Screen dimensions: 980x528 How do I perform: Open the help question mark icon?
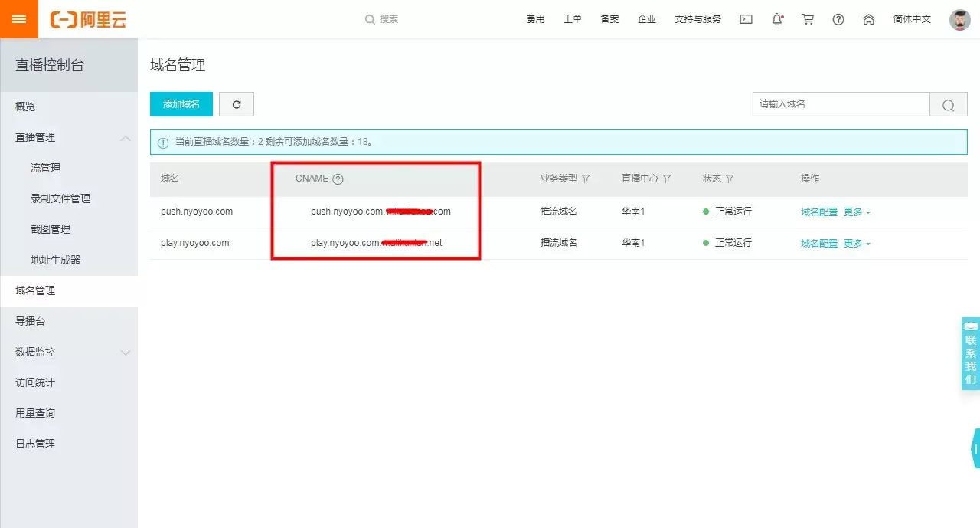tap(838, 19)
